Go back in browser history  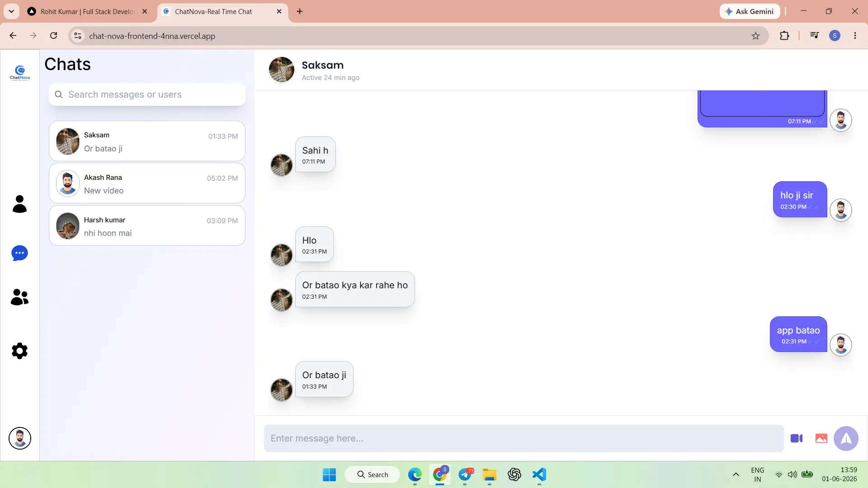(13, 36)
